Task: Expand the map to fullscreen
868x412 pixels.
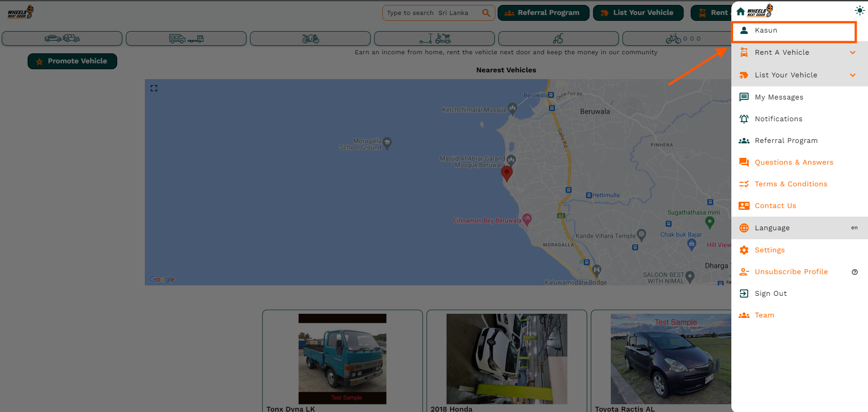Action: coord(154,88)
